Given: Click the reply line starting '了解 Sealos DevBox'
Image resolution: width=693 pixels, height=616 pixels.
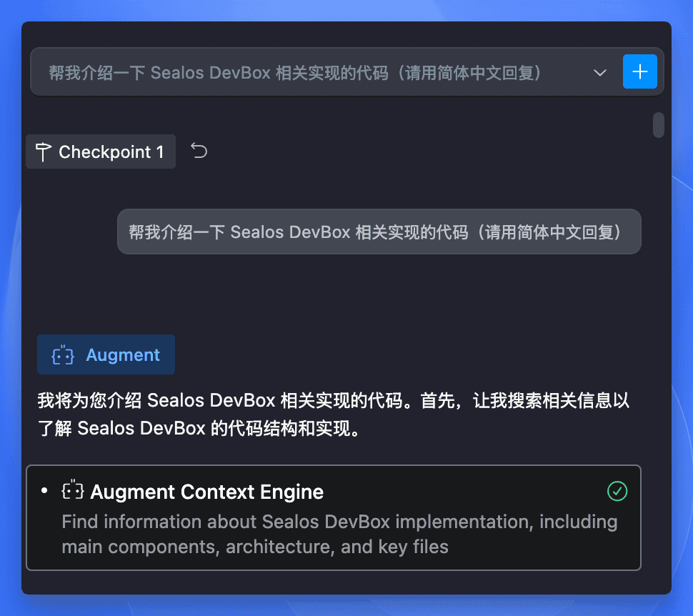Looking at the screenshot, I should pyautogui.click(x=200, y=429).
